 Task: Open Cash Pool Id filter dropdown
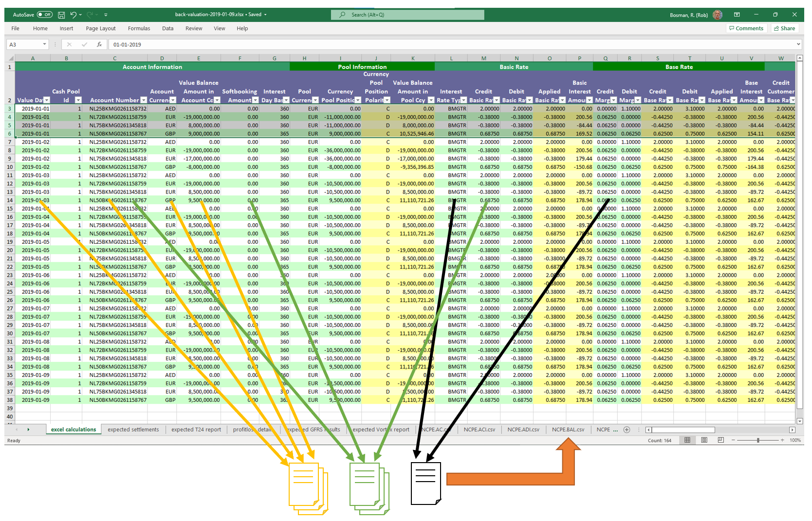tap(78, 100)
